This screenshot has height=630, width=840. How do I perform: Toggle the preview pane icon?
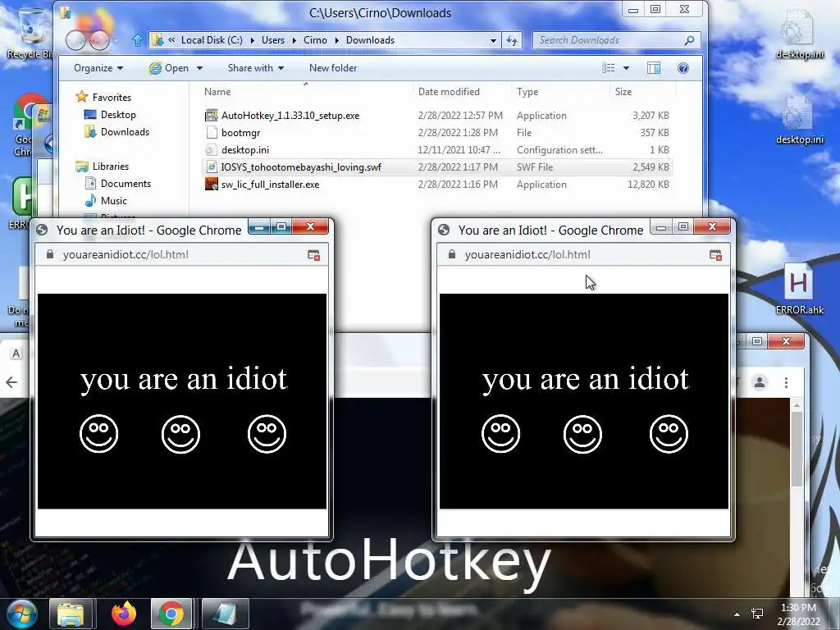point(654,68)
